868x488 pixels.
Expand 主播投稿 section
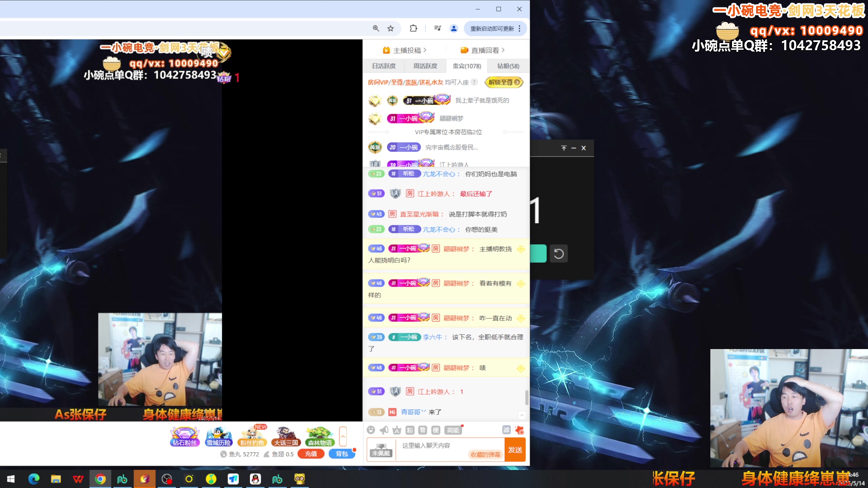tap(405, 50)
